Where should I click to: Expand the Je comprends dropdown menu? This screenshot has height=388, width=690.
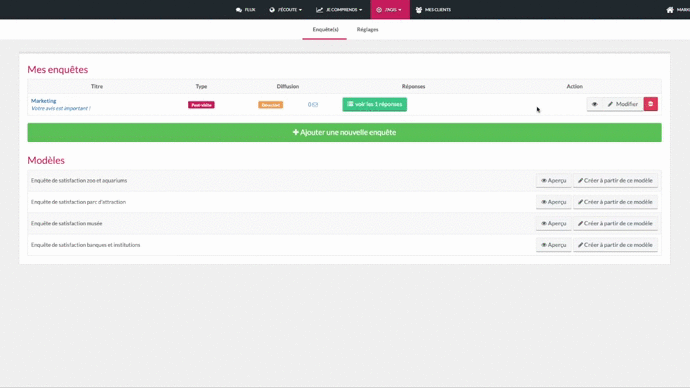[339, 10]
